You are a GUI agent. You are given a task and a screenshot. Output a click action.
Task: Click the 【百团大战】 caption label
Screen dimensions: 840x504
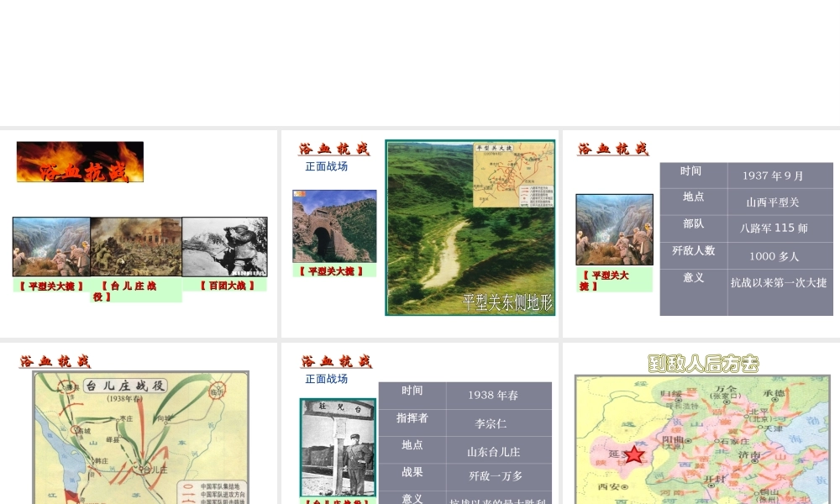227,286
